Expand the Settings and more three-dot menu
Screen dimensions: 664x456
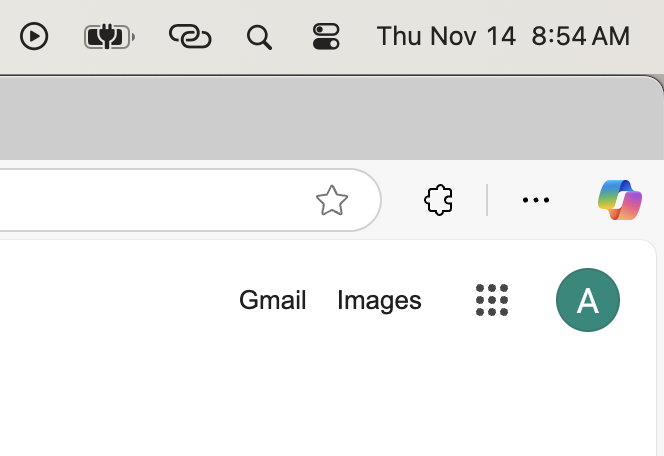click(536, 200)
